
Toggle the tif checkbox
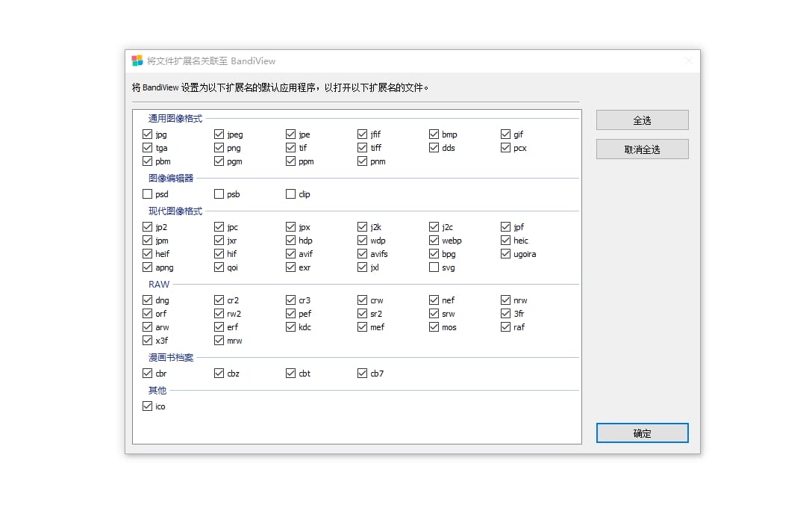[x=290, y=148]
